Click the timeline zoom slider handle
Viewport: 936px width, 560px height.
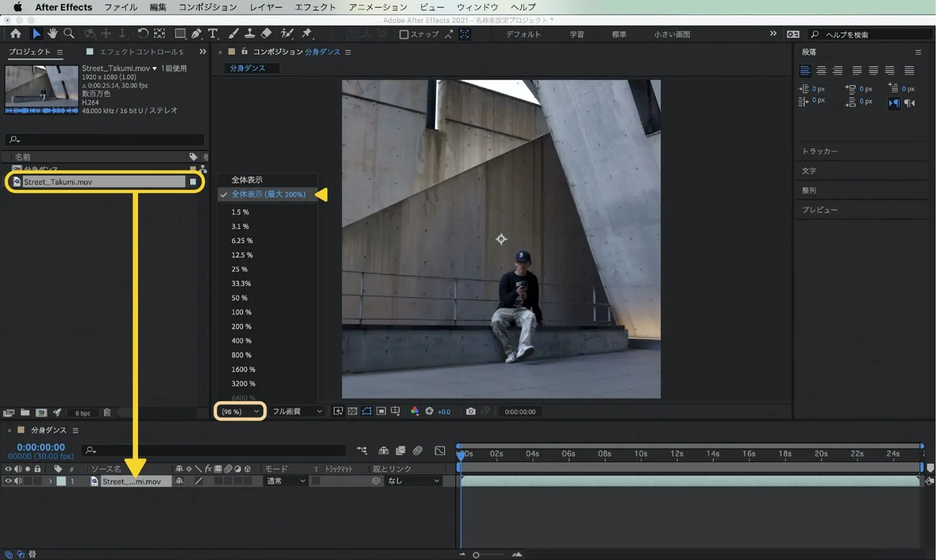476,555
